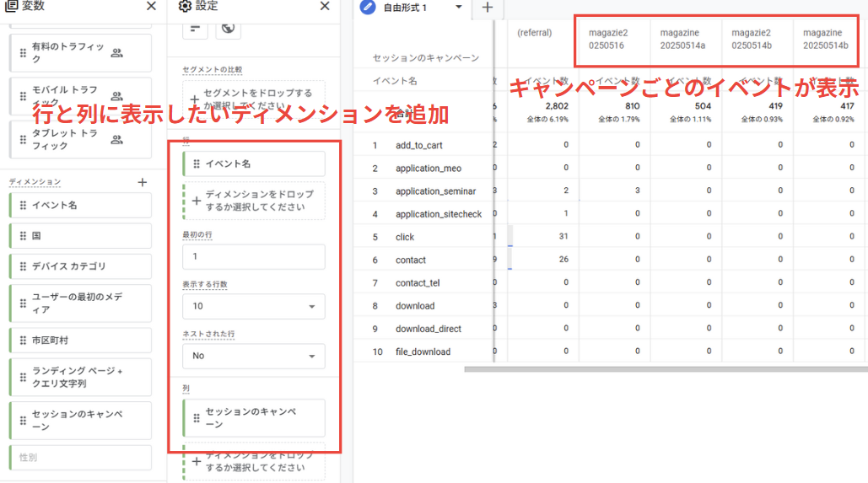The image size is (868, 483).
Task: Close the 変数 panel
Action: pyautogui.click(x=151, y=6)
